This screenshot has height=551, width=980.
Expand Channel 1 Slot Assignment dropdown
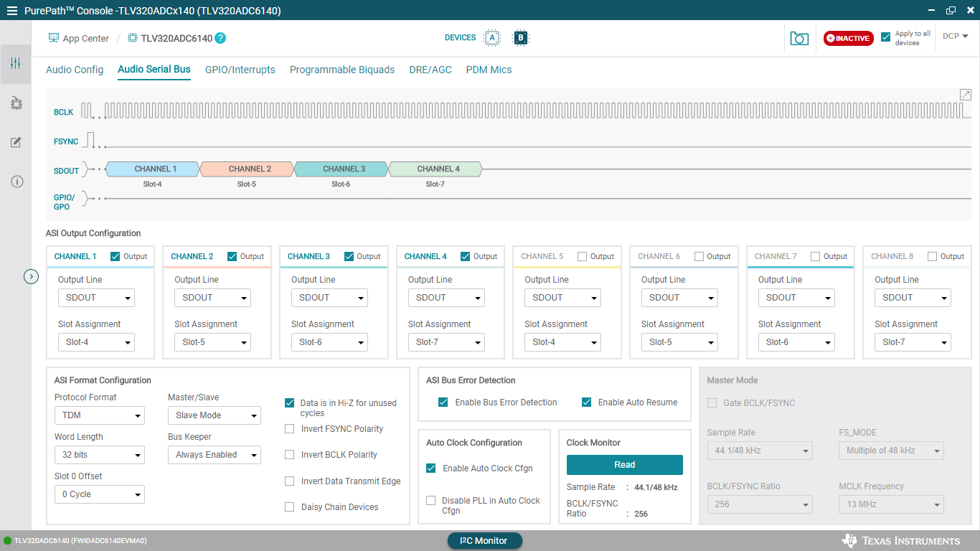pos(96,342)
